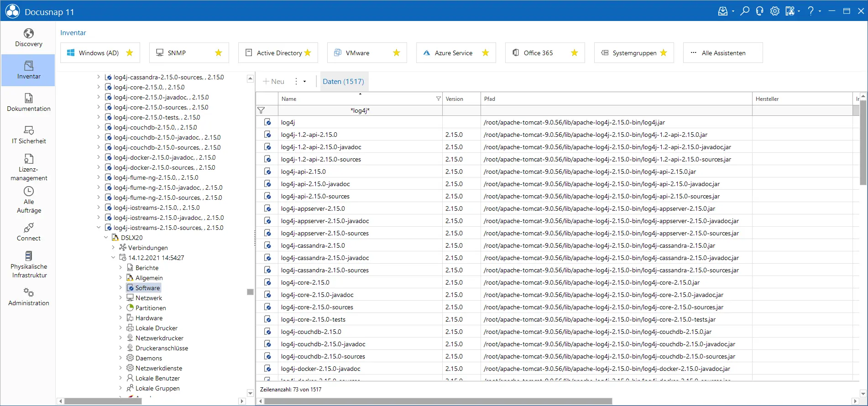Open the Administration module
The height and width of the screenshot is (406, 868).
pyautogui.click(x=28, y=297)
